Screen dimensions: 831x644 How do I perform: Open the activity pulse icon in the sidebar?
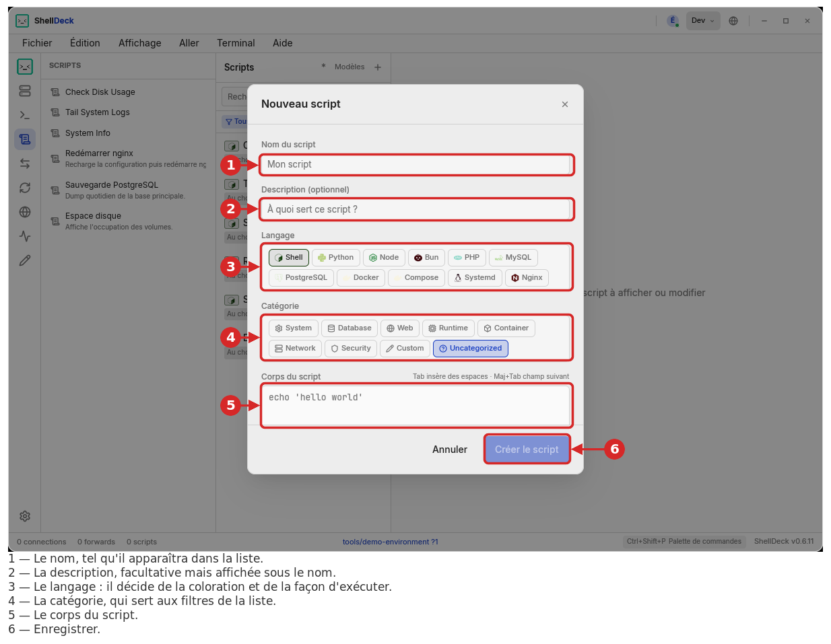click(x=25, y=236)
